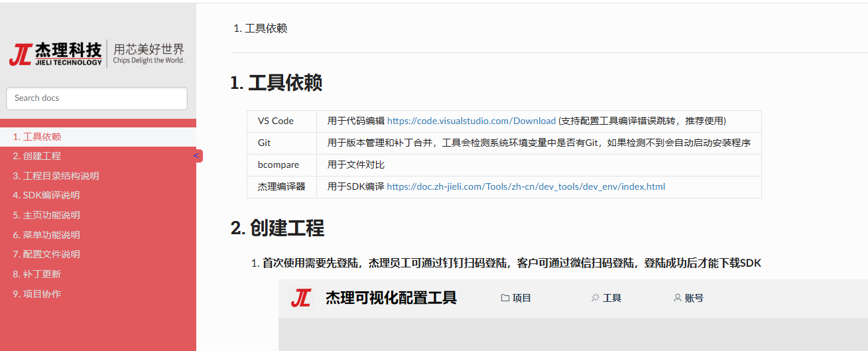Image resolution: width=868 pixels, height=351 pixels.
Task: Open sidebar item 1. 工具依赖
Action: click(98, 137)
